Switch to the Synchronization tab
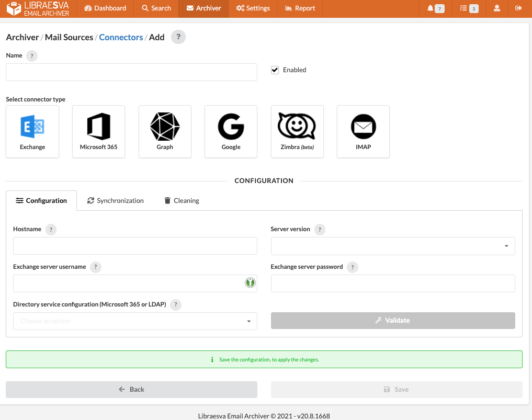Image resolution: width=532 pixels, height=420 pixels. tap(116, 201)
